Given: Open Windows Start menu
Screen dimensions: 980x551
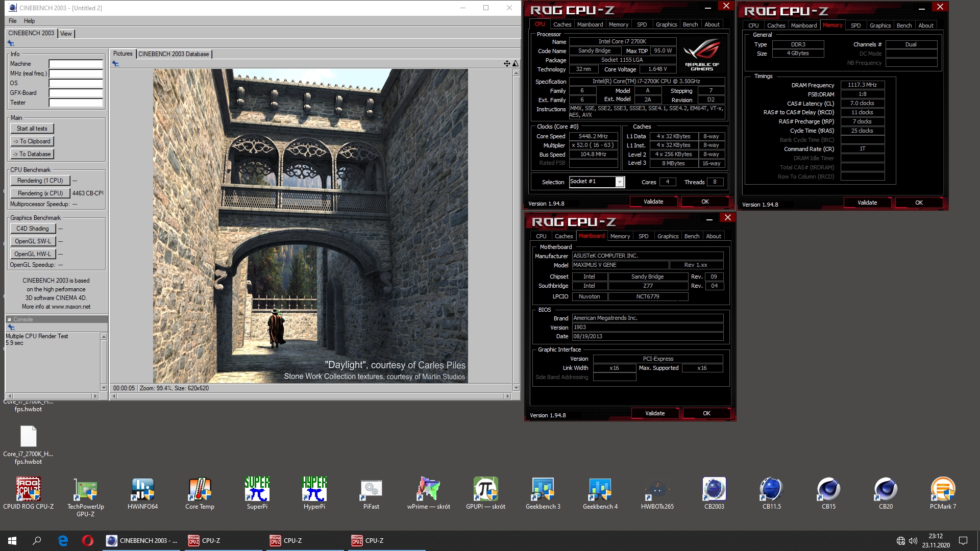Looking at the screenshot, I should click(x=12, y=541).
